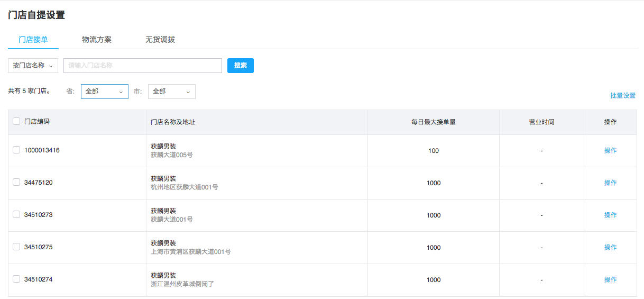This screenshot has height=299, width=644.
Task: Click 操作 for store 34475120
Action: pyautogui.click(x=610, y=183)
